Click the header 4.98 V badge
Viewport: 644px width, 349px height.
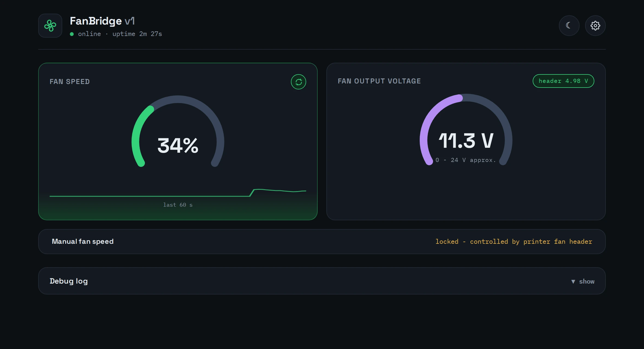pos(563,81)
